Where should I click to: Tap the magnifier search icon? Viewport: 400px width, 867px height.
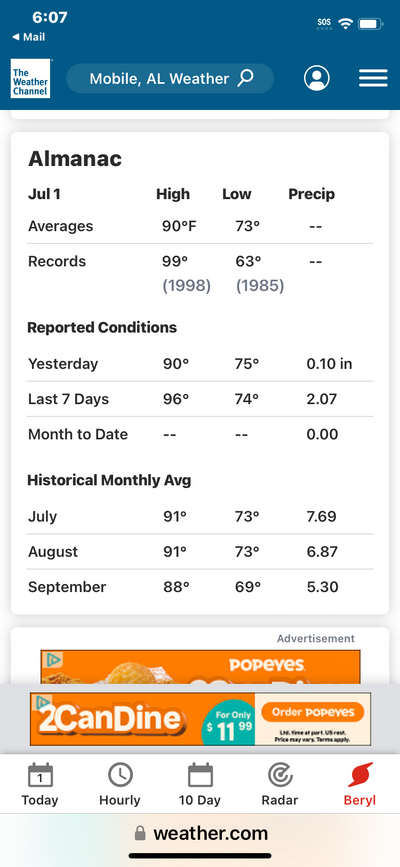coord(245,79)
